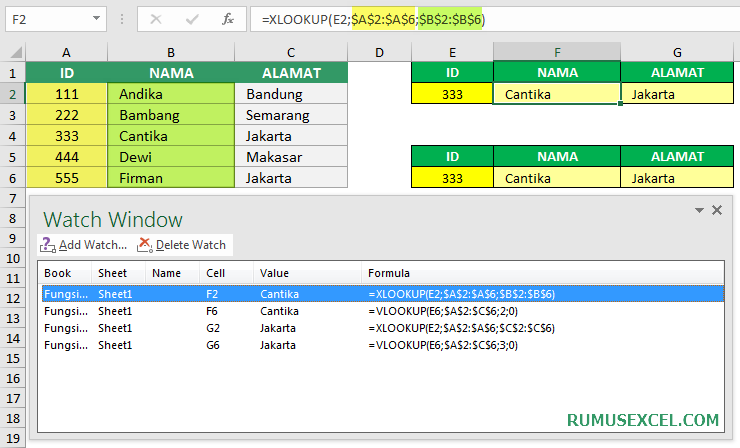The image size is (740, 448).
Task: Click cell E2 containing 333
Action: (452, 94)
